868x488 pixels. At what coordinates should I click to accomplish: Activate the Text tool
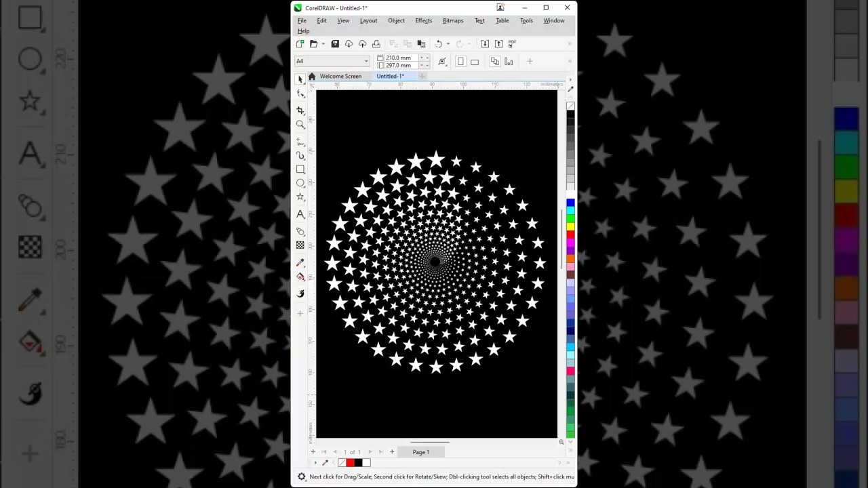point(300,214)
